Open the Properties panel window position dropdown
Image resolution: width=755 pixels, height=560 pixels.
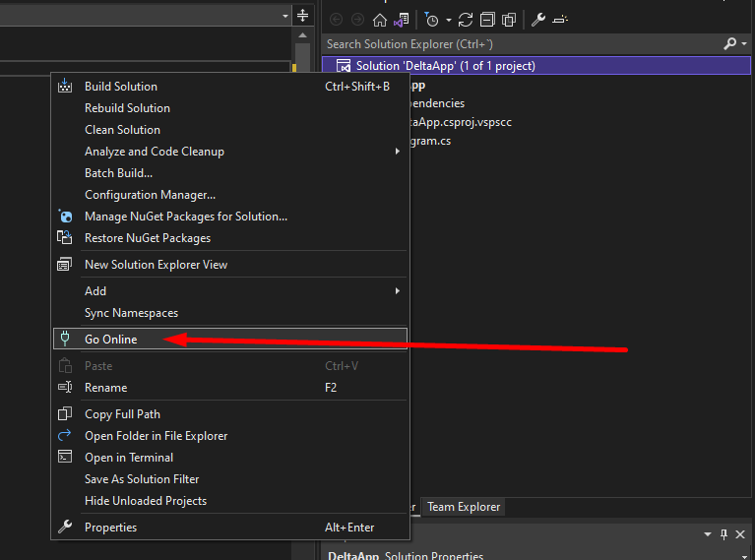click(708, 534)
